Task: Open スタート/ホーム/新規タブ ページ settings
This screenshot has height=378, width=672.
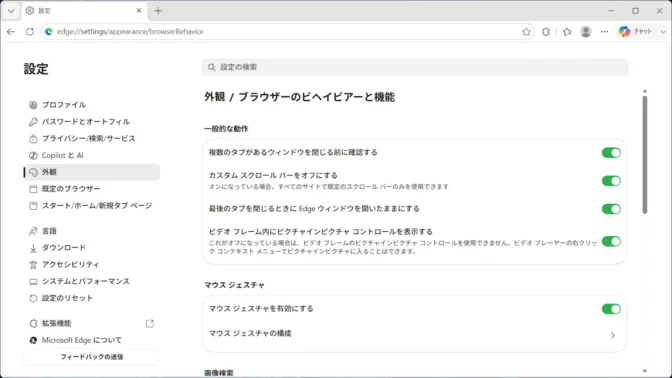Action: (92, 206)
